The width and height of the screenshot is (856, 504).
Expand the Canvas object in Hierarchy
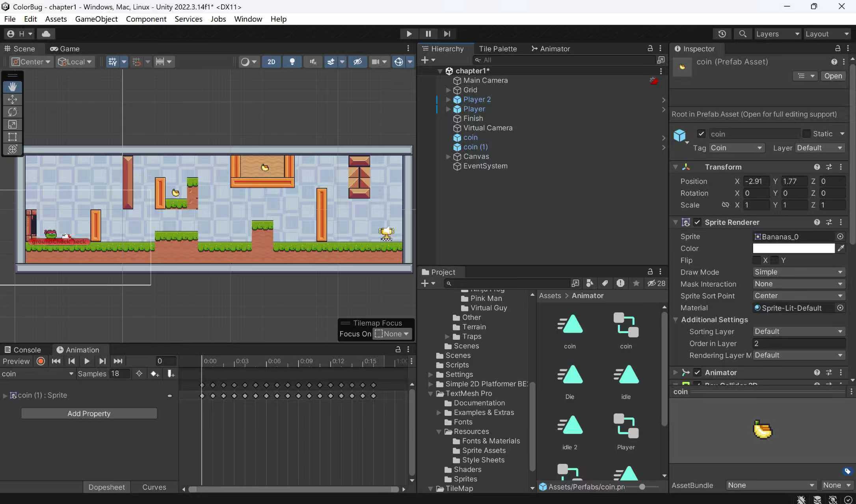point(448,156)
